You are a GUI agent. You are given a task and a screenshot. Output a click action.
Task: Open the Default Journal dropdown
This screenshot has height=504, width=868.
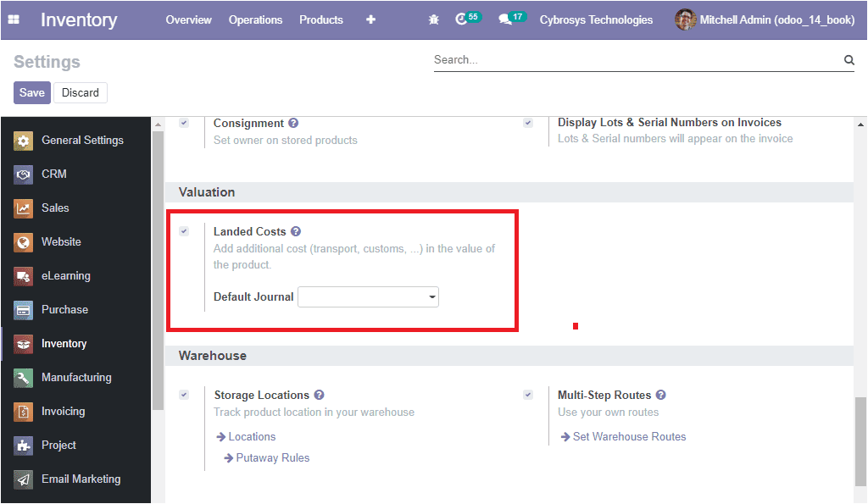[368, 297]
